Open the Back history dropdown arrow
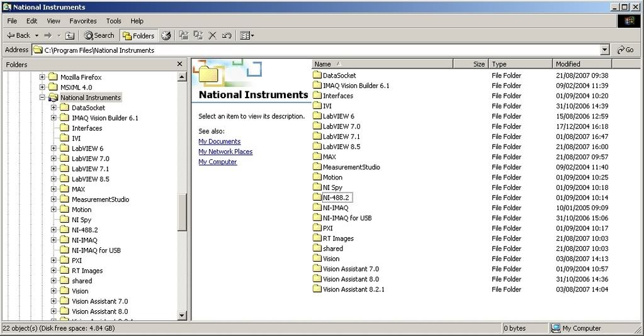This screenshot has width=644, height=336. pos(37,36)
